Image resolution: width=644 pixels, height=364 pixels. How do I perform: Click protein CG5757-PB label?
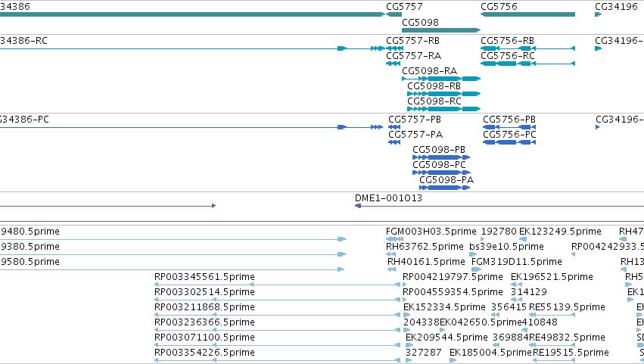[415, 119]
